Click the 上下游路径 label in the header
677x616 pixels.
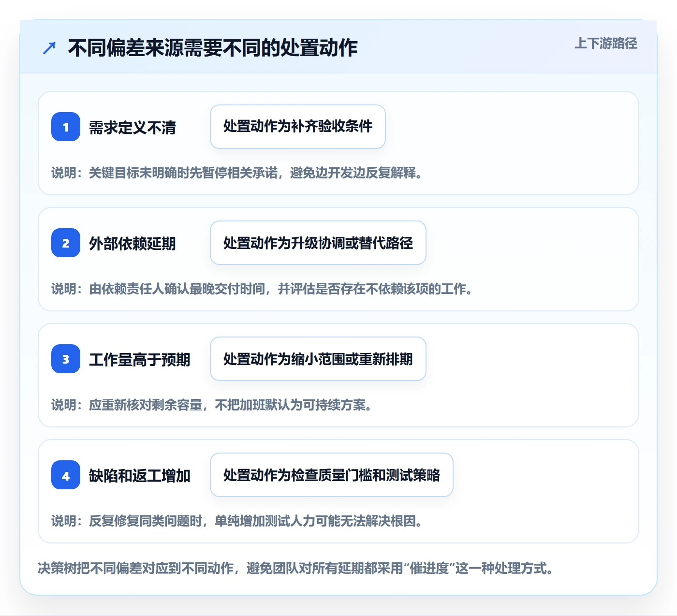point(606,44)
